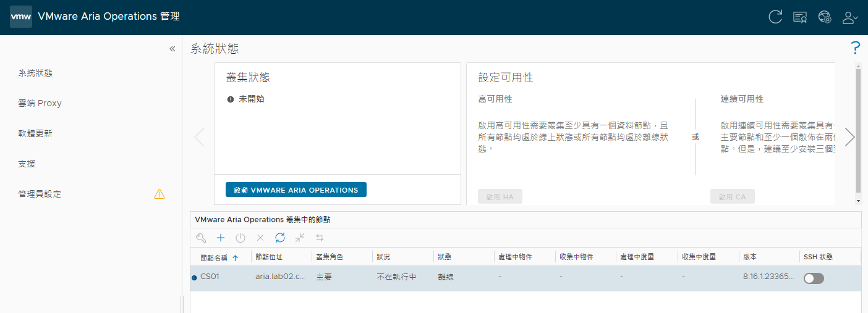
Task: Click the VMware vmw logo
Action: [x=21, y=17]
